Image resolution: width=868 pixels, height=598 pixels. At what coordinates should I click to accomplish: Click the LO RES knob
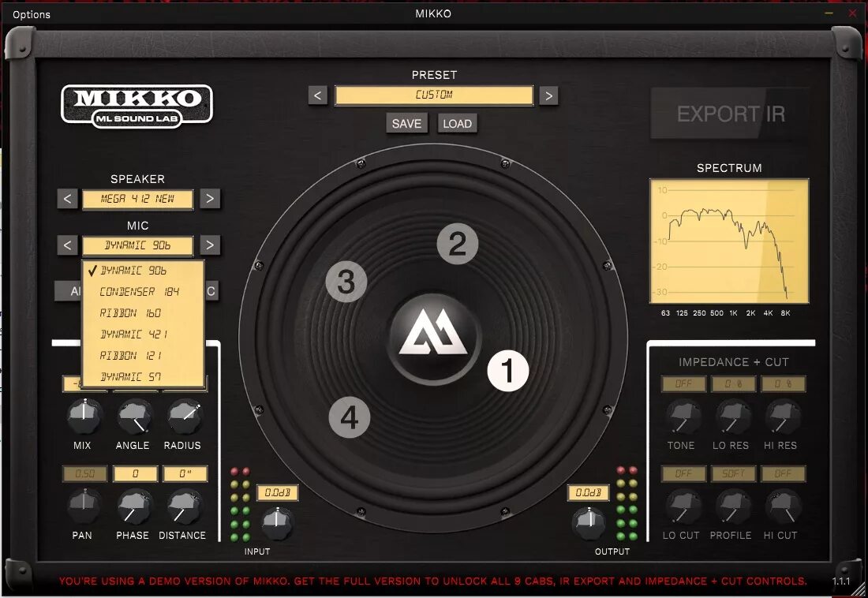point(732,417)
